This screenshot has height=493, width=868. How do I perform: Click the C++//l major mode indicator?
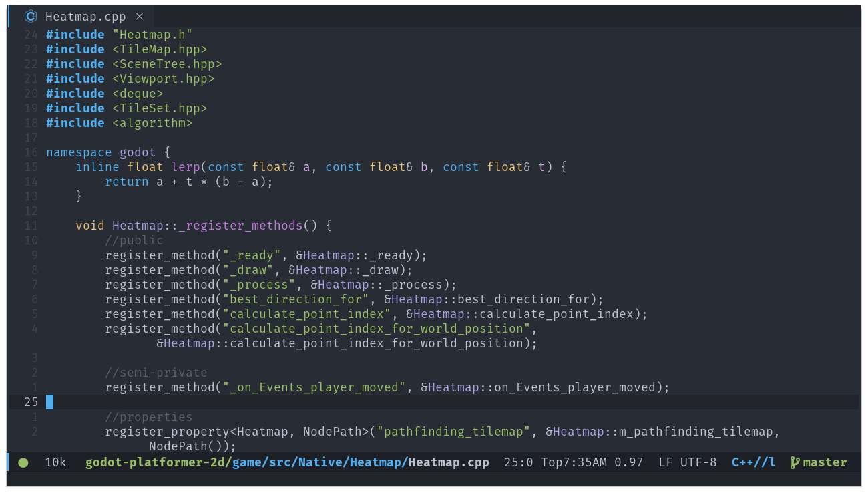click(753, 462)
